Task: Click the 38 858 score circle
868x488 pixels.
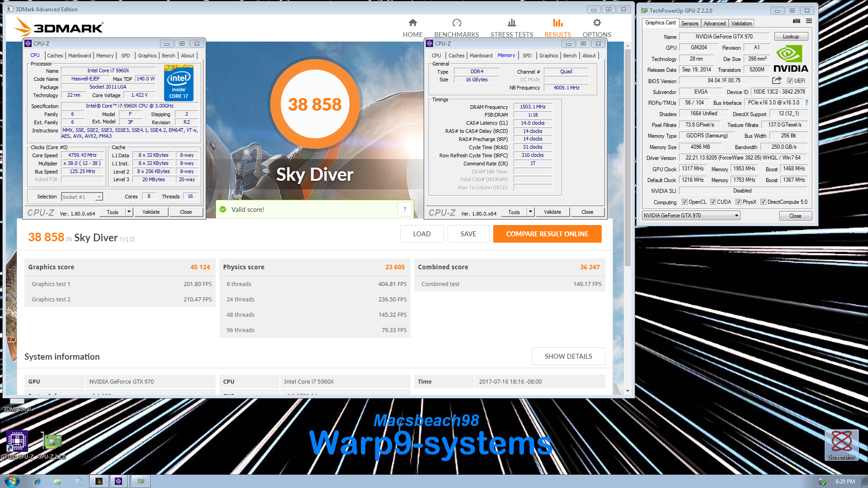Action: pos(315,104)
